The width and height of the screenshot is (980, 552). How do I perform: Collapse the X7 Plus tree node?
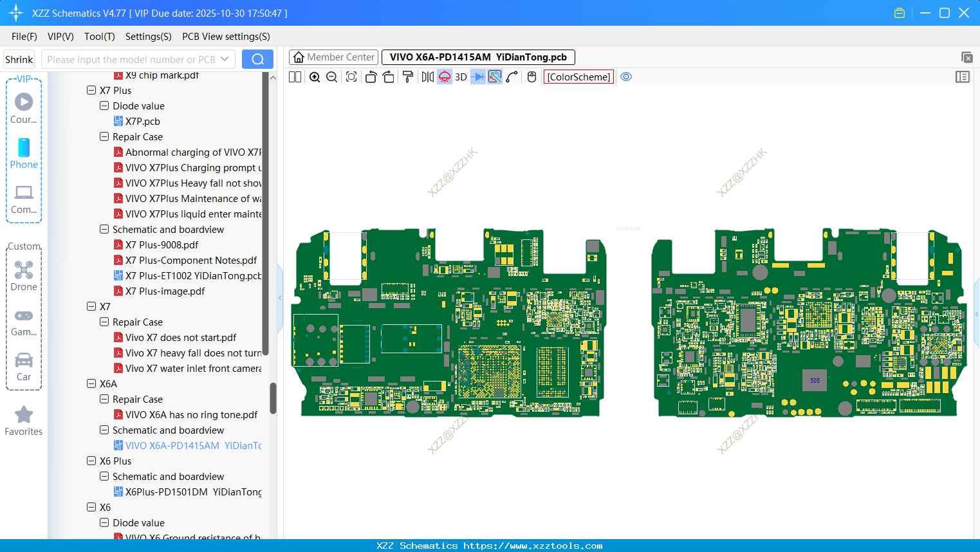pyautogui.click(x=91, y=91)
